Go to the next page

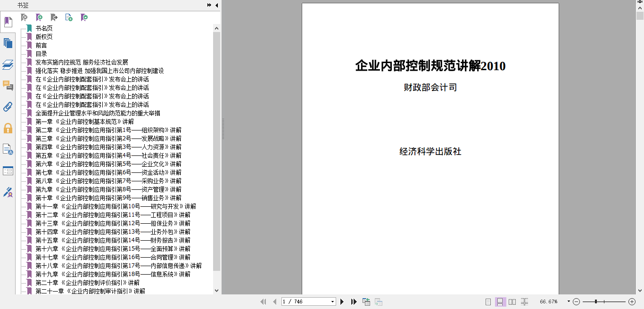click(342, 302)
